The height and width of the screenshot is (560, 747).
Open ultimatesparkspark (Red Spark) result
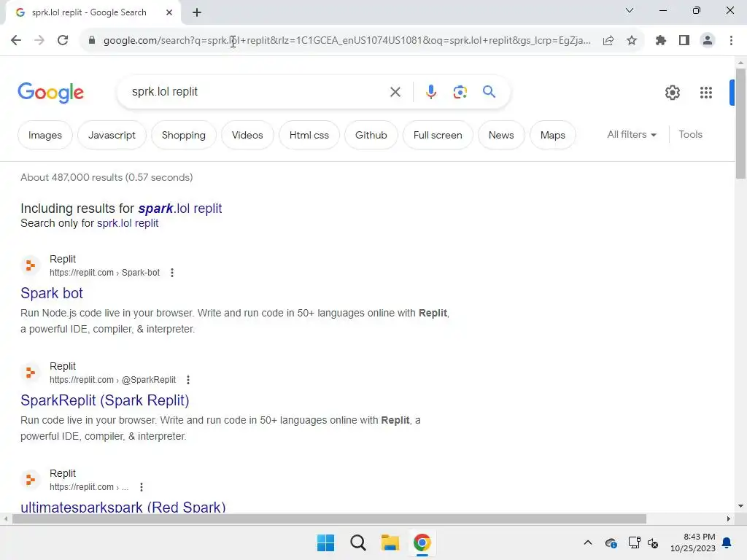pos(123,507)
